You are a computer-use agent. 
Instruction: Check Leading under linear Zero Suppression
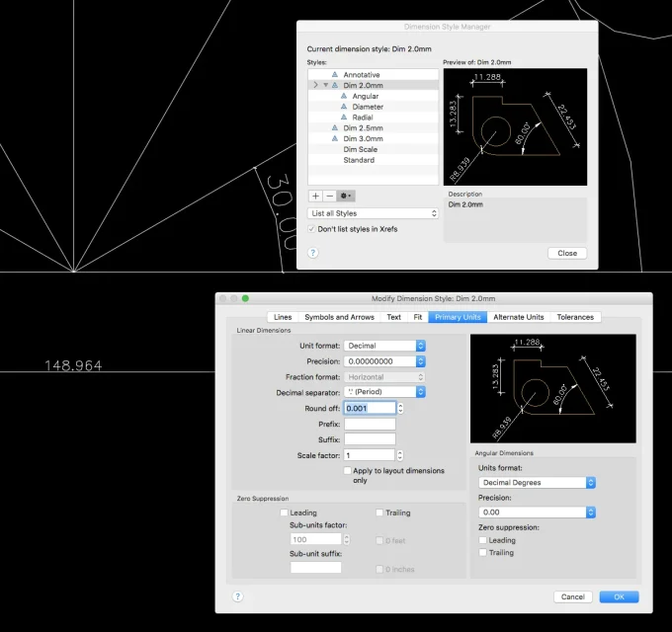(284, 513)
